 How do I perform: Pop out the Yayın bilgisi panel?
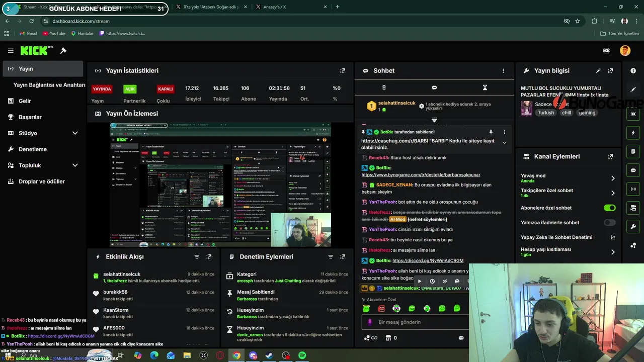610,71
